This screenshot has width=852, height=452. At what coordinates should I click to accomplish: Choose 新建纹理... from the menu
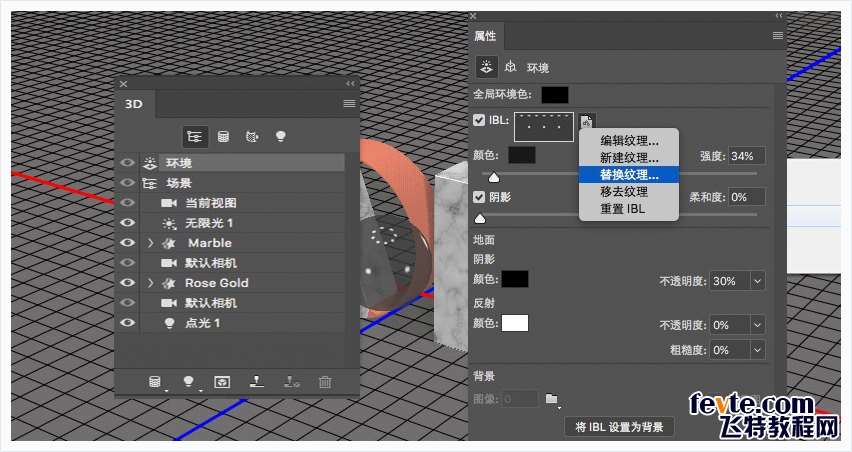pyautogui.click(x=629, y=158)
